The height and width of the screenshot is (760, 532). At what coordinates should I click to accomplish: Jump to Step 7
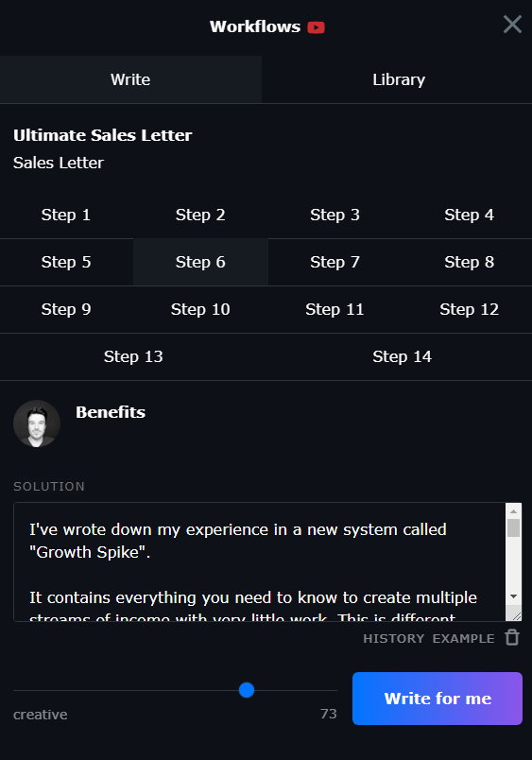click(335, 262)
